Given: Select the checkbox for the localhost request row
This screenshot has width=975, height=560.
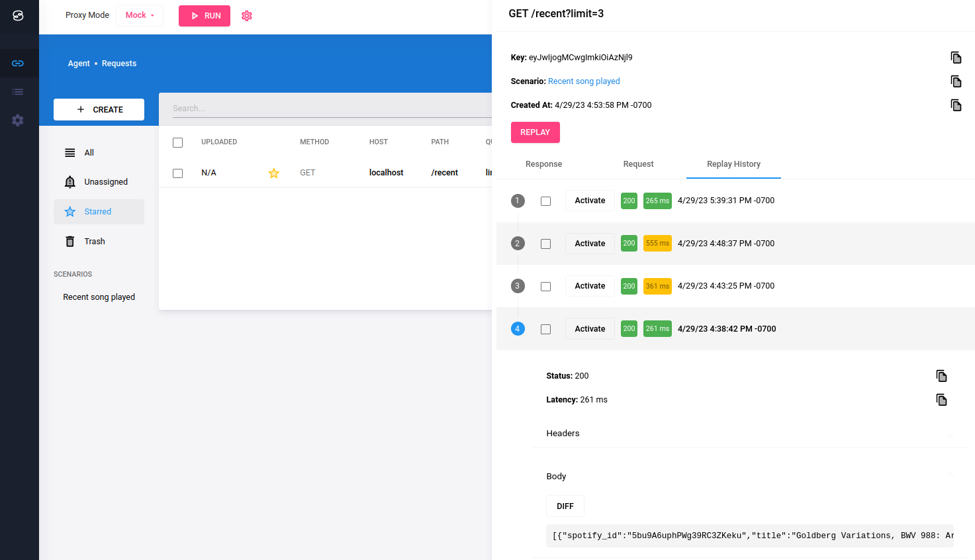Looking at the screenshot, I should click(x=177, y=173).
